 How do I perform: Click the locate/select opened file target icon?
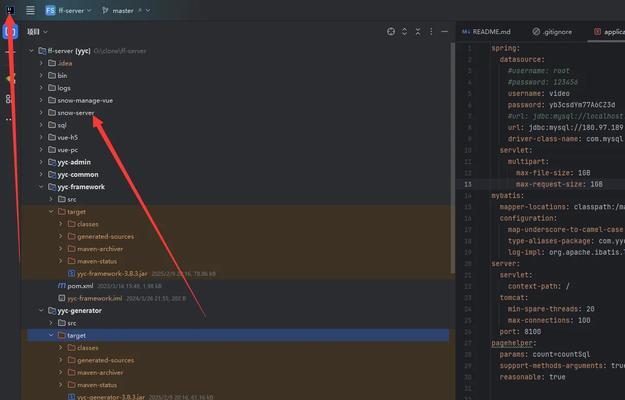(391, 32)
